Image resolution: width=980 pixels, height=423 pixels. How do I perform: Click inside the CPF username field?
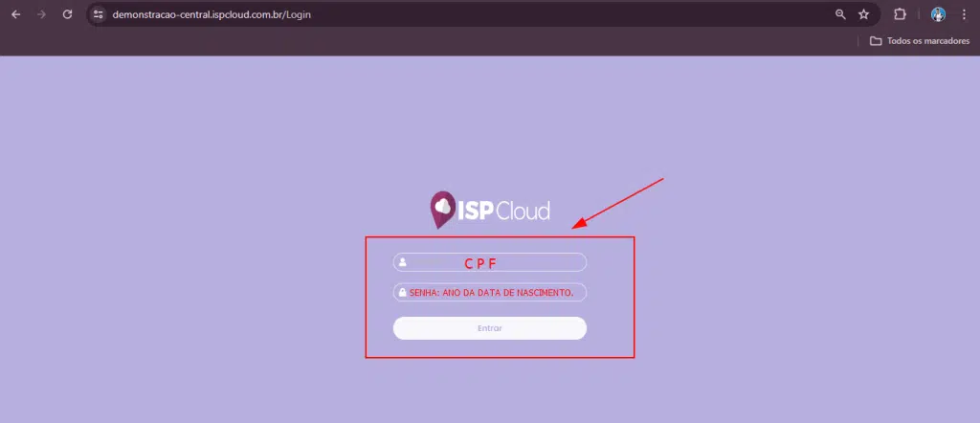pos(489,262)
